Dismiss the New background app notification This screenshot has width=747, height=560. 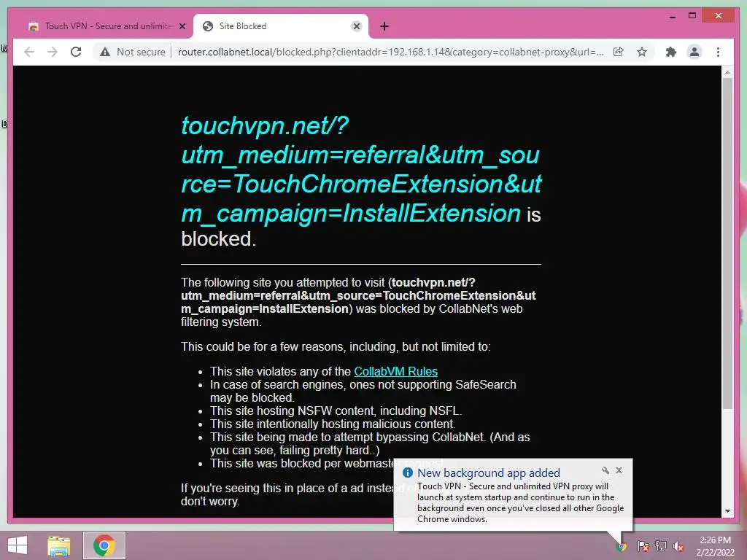point(619,470)
